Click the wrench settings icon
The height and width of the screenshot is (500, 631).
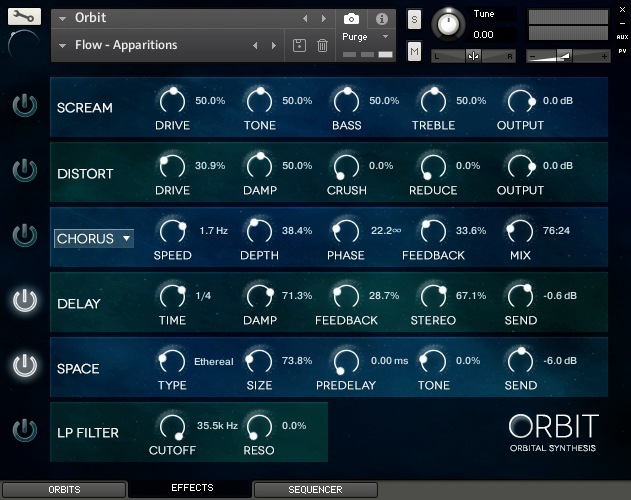pyautogui.click(x=25, y=17)
